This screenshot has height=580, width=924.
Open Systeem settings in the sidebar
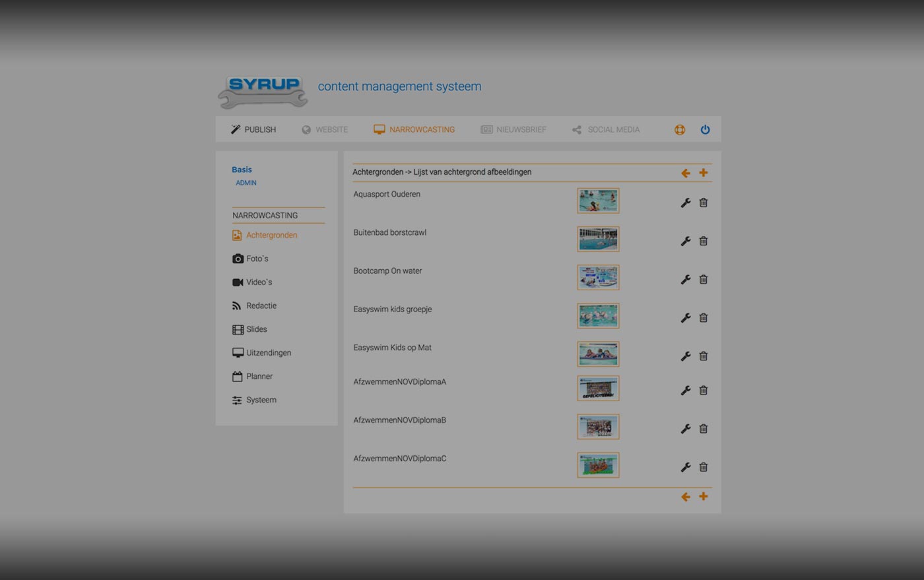(261, 400)
